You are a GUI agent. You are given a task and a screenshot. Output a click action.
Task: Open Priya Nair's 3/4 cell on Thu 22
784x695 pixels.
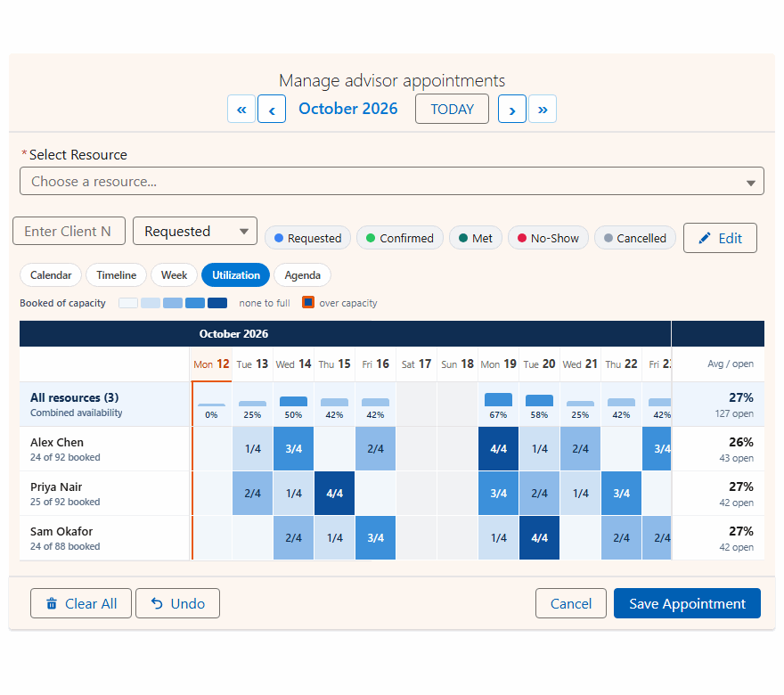[622, 494]
